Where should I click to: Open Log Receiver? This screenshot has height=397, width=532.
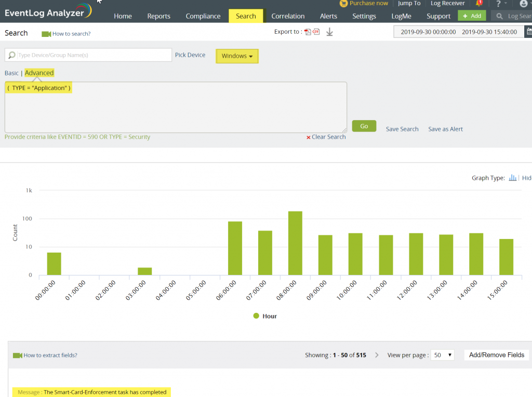(447, 4)
